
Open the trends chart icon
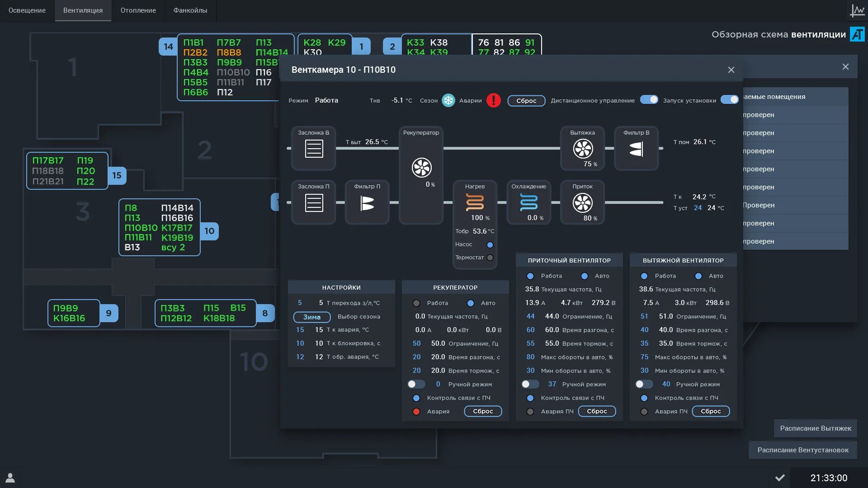857,10
